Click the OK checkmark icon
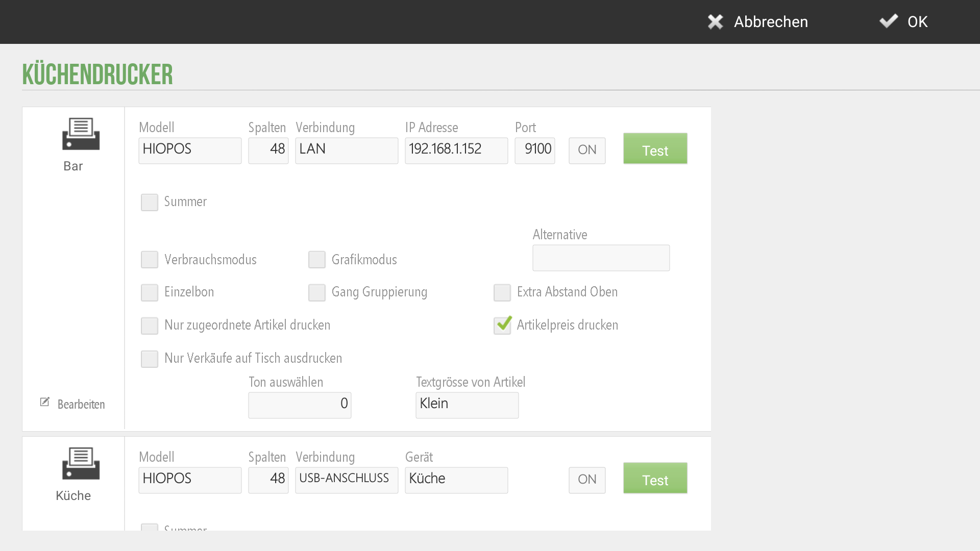Viewport: 980px width, 551px height. (x=889, y=21)
